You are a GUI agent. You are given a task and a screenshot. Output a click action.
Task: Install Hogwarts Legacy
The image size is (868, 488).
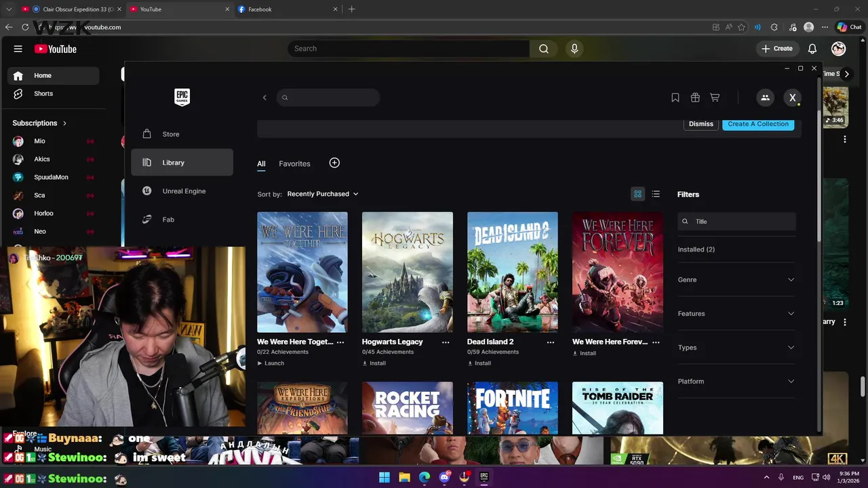374,363
